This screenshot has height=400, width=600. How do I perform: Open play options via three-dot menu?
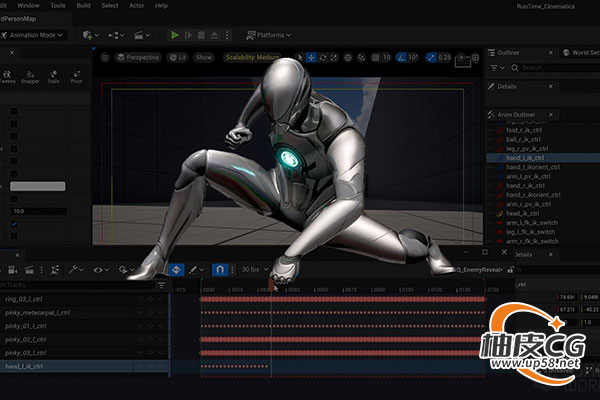[227, 35]
